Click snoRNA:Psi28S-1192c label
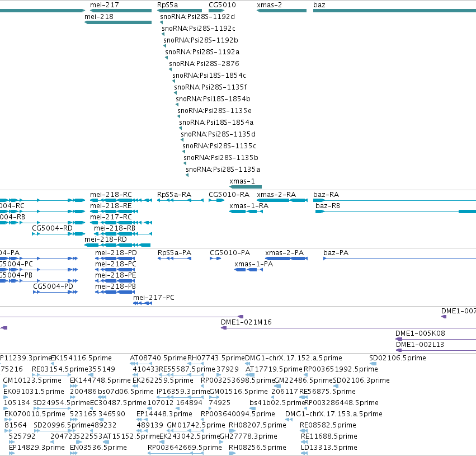This screenshot has height=456, width=476. 199,29
